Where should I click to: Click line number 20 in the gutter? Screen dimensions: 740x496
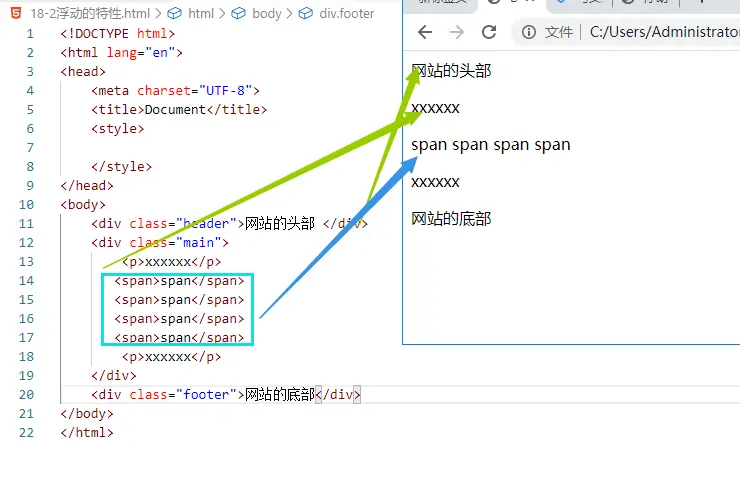click(26, 395)
